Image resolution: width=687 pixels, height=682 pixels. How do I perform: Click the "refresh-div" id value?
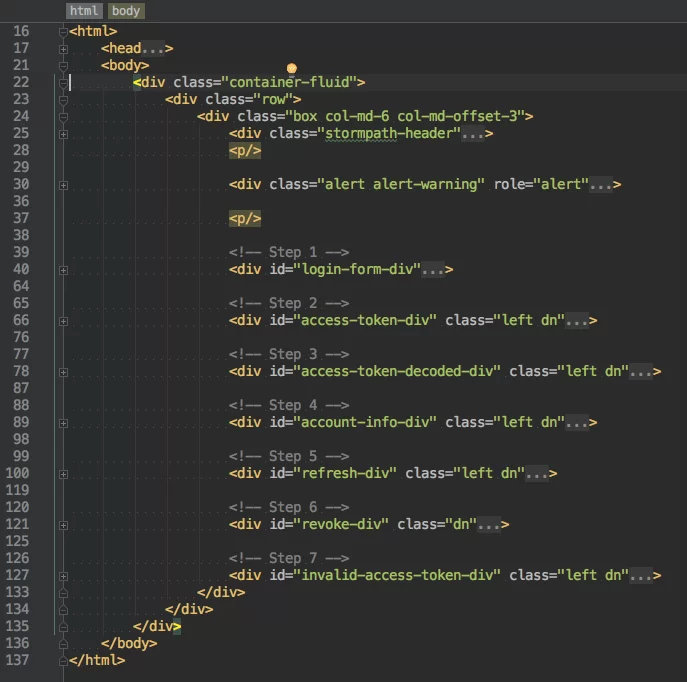(x=345, y=474)
